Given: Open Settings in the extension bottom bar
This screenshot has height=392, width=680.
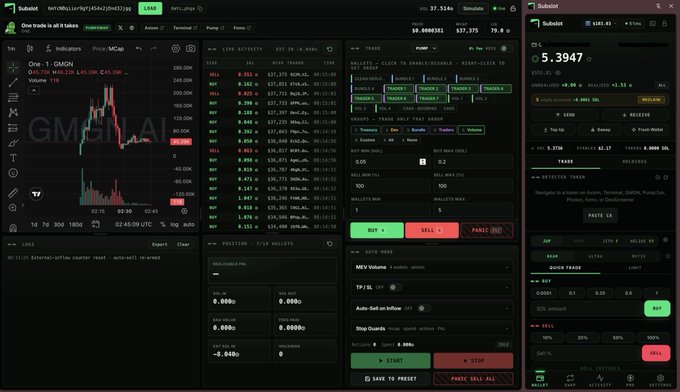Looking at the screenshot, I should coord(660,380).
